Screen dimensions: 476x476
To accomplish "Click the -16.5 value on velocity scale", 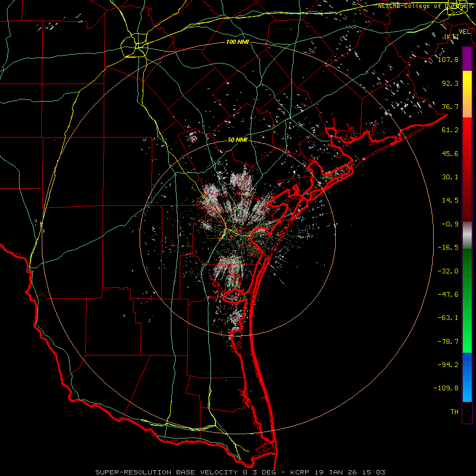I will click(448, 248).
